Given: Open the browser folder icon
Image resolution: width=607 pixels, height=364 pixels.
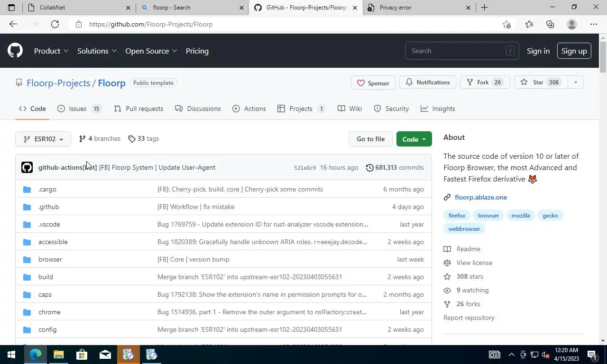Looking at the screenshot, I should [27, 259].
